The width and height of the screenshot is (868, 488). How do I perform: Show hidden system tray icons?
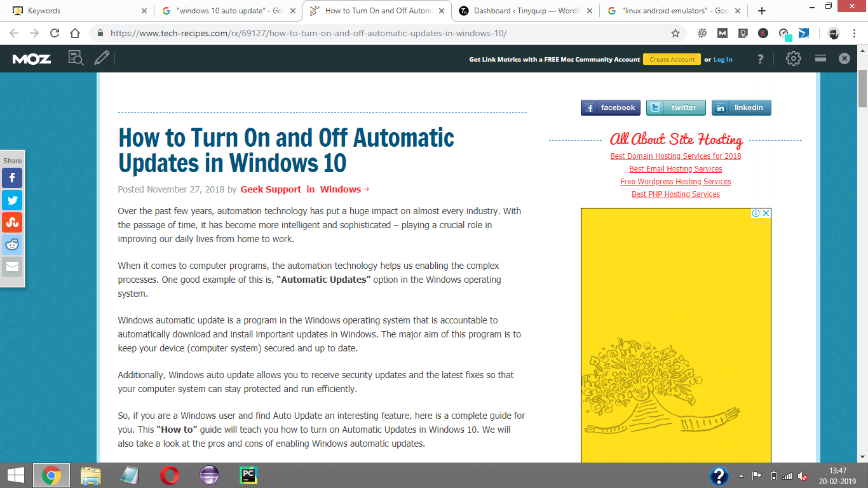point(741,476)
